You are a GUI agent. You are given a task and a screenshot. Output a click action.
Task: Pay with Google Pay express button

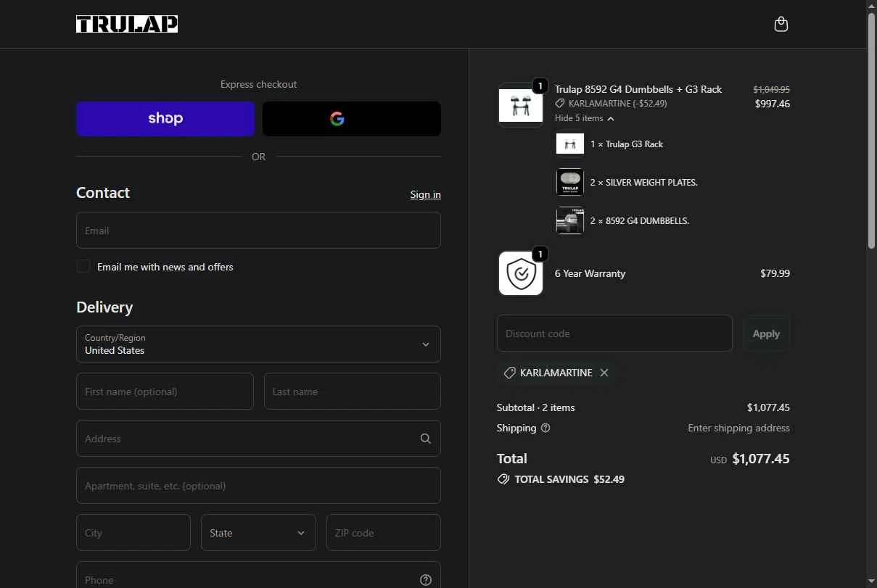(351, 119)
